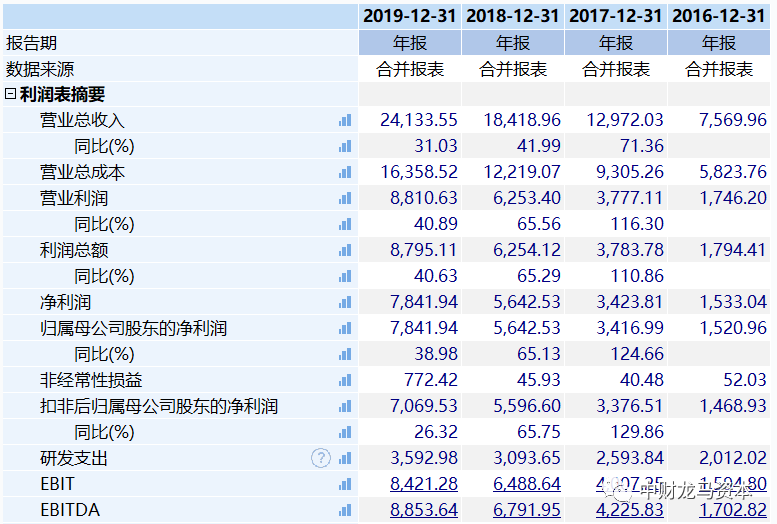Screen dimensions: 777x524
Task: Select the 研发支出 row label
Action: click(x=74, y=458)
